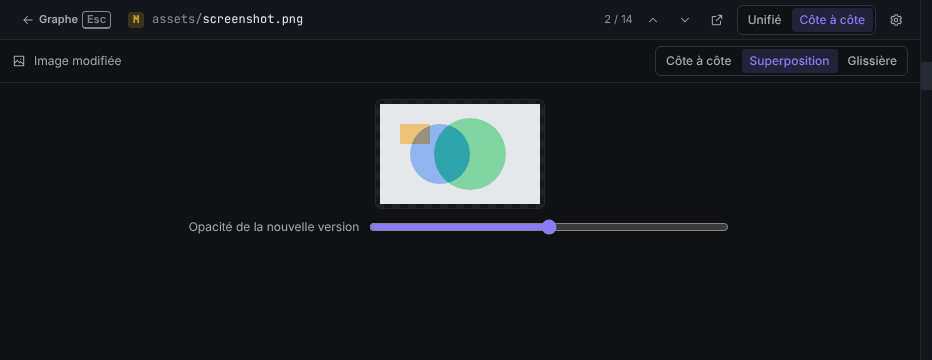Go to previous file with up chevron

(653, 20)
